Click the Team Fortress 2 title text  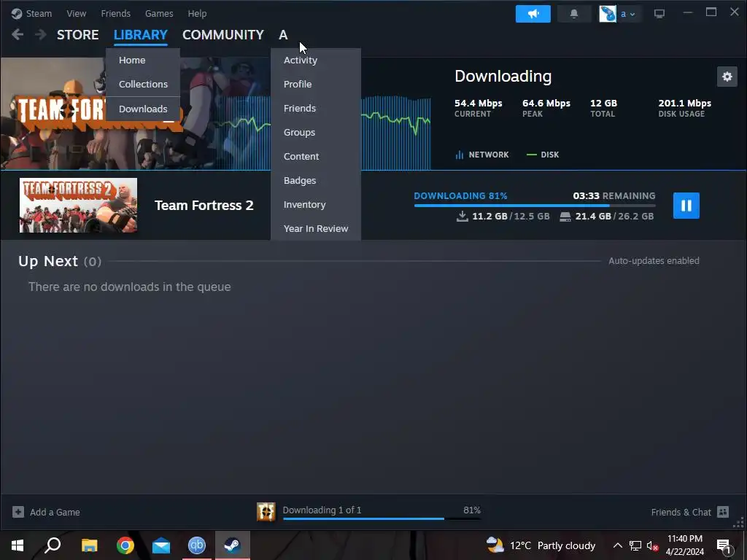(204, 205)
